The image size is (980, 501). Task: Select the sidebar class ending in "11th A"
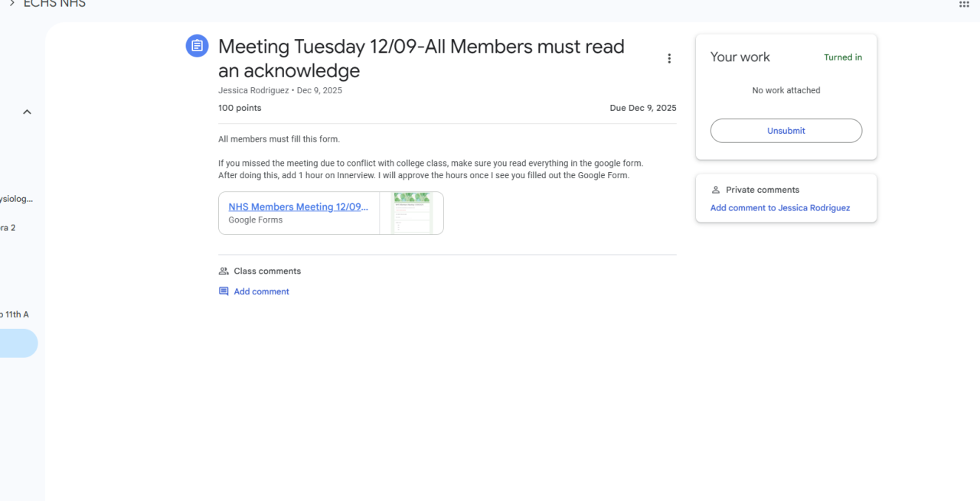point(15,314)
